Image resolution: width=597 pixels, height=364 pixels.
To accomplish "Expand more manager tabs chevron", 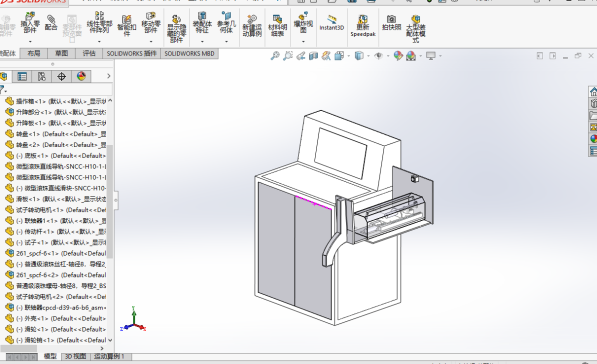I will (x=109, y=76).
